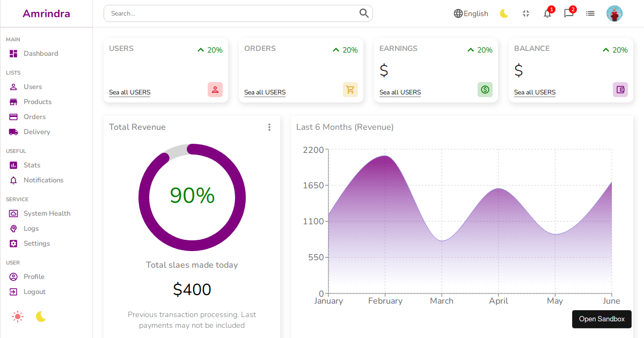The height and width of the screenshot is (338, 644).
Task: Open the task list icon in the header
Action: 590,13
